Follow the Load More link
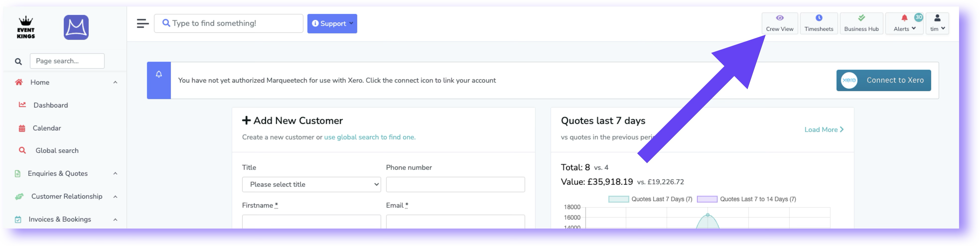The height and width of the screenshot is (246, 980). [x=824, y=130]
